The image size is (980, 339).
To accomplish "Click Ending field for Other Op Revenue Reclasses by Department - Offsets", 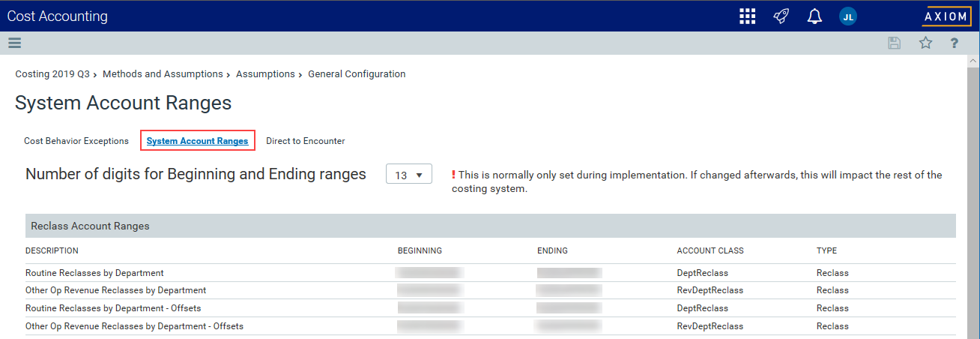I will tap(569, 326).
